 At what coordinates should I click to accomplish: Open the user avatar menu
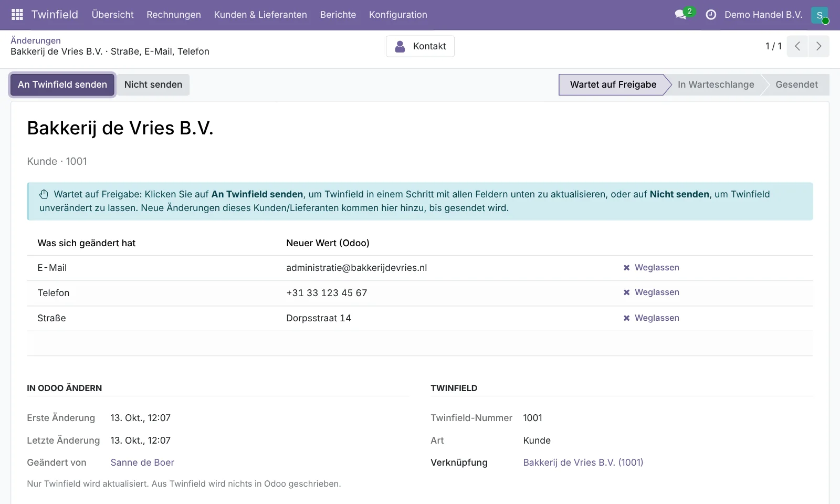coord(820,15)
